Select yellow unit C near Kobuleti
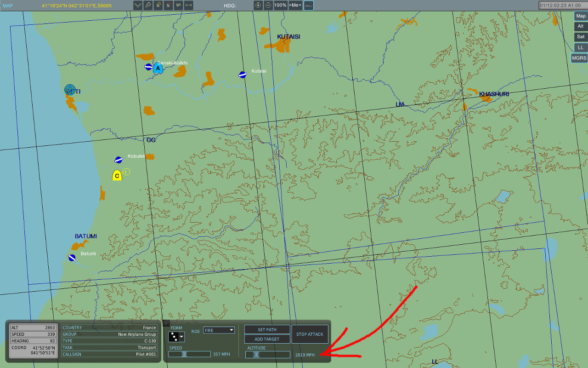588x368 pixels. tap(117, 175)
